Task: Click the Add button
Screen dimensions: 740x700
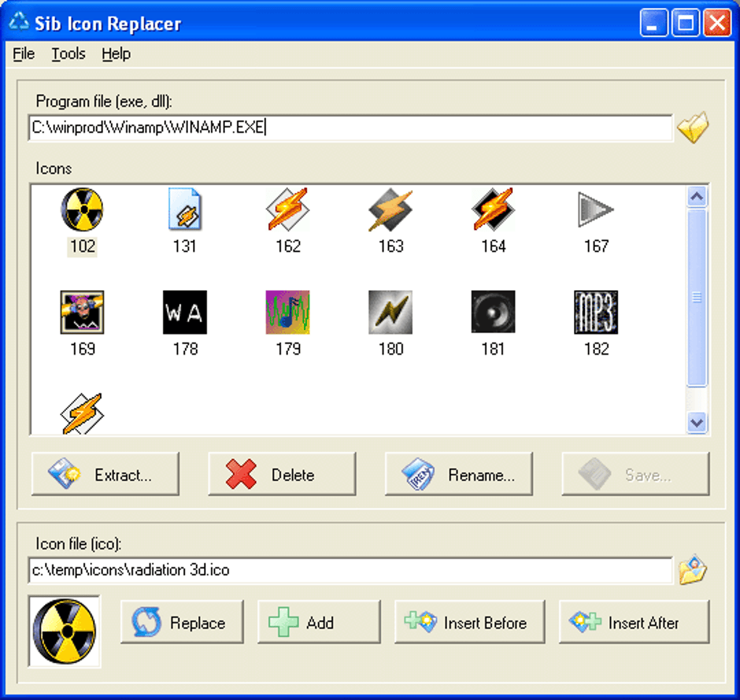Action: 318,622
